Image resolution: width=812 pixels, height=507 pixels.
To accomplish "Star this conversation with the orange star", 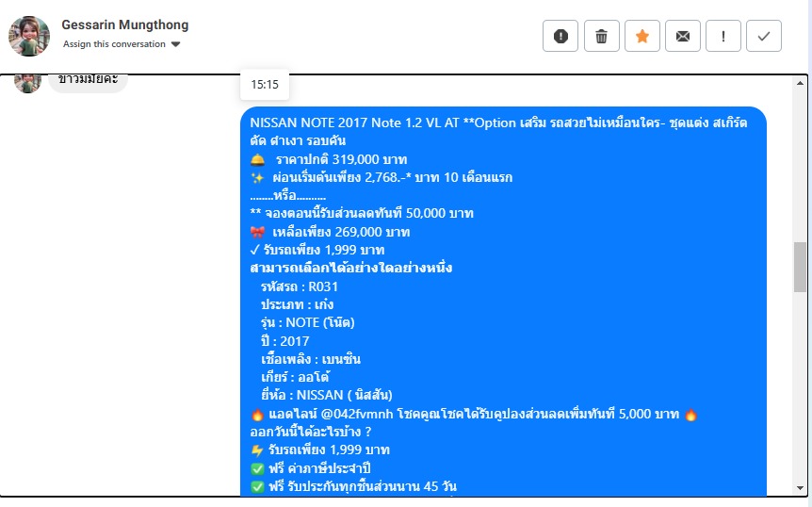I will click(642, 36).
